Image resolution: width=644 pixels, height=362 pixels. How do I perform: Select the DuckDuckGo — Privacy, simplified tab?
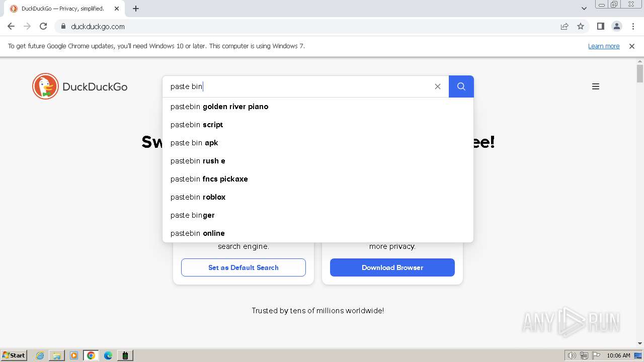click(64, 9)
